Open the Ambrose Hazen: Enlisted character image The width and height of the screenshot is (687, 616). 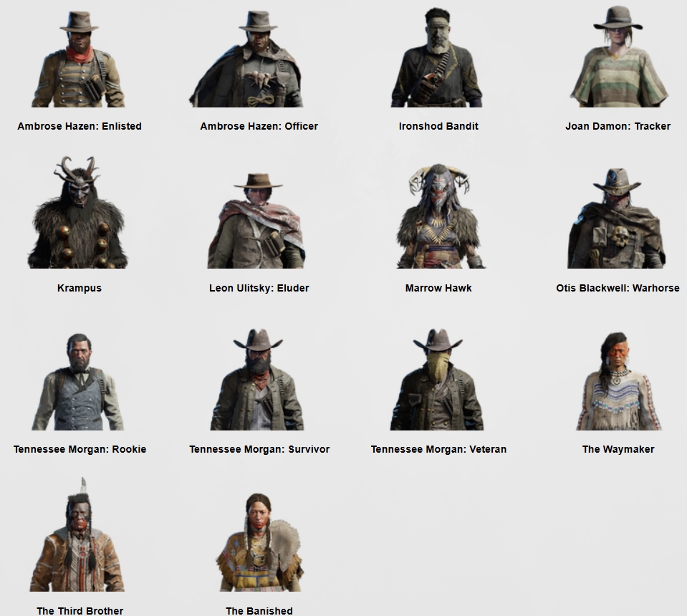[79, 59]
